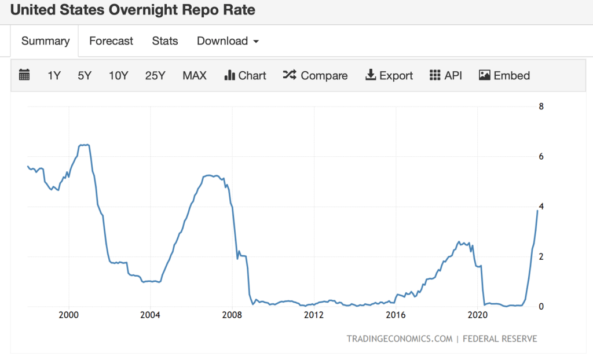The image size is (593, 364).
Task: Click the download arrow Export icon
Action: [x=371, y=75]
